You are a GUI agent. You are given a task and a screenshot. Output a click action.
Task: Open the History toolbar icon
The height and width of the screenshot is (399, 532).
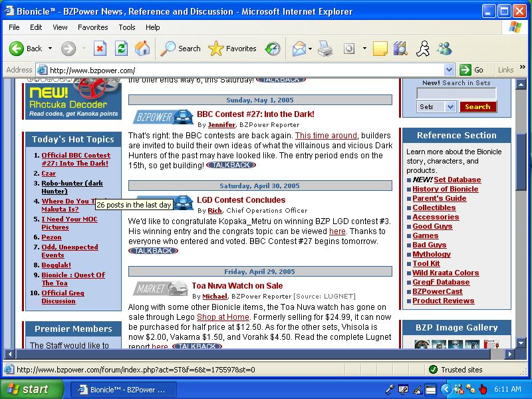(x=273, y=49)
